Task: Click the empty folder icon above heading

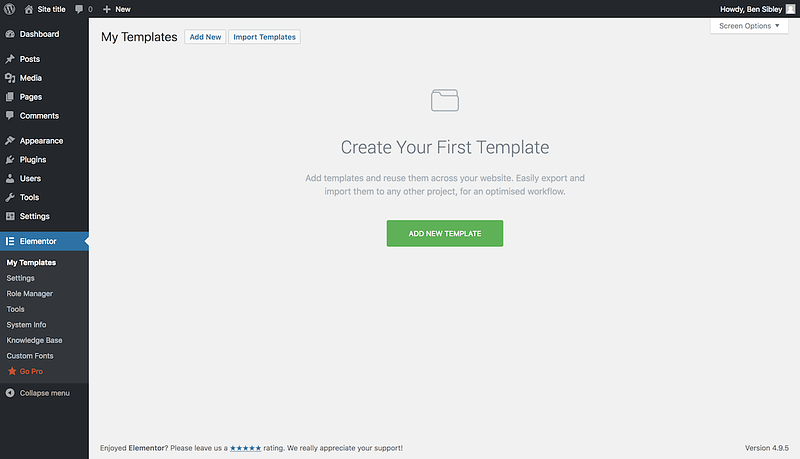Action: [x=445, y=100]
